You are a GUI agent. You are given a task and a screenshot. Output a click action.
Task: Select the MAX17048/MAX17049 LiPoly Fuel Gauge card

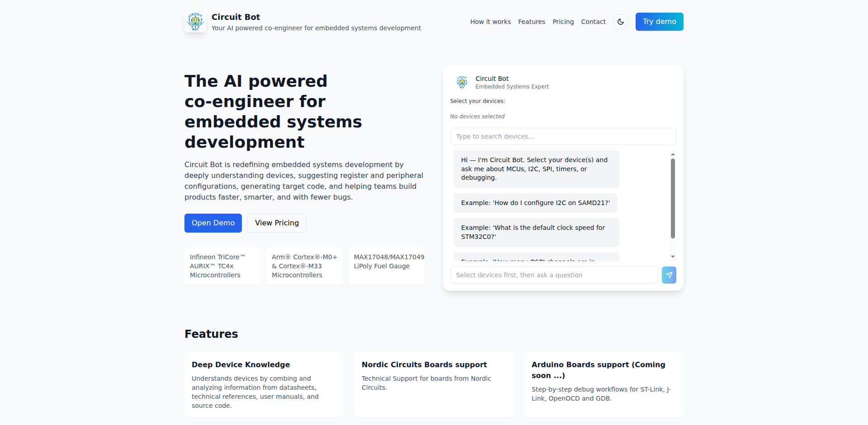coord(387,266)
